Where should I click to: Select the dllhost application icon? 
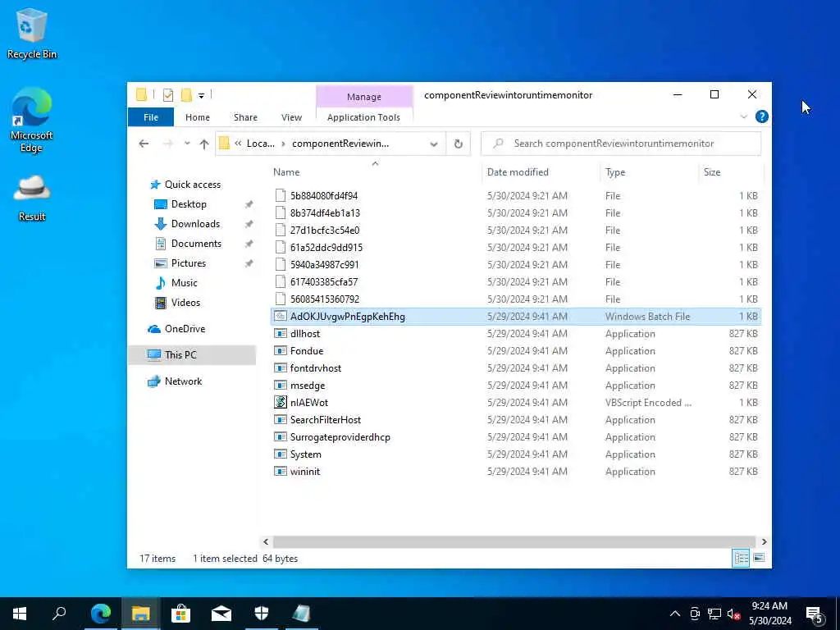click(x=281, y=334)
